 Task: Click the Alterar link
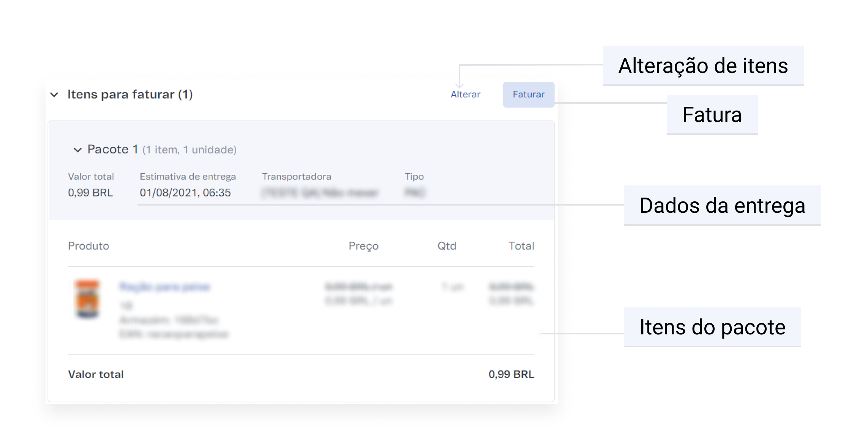click(x=465, y=94)
